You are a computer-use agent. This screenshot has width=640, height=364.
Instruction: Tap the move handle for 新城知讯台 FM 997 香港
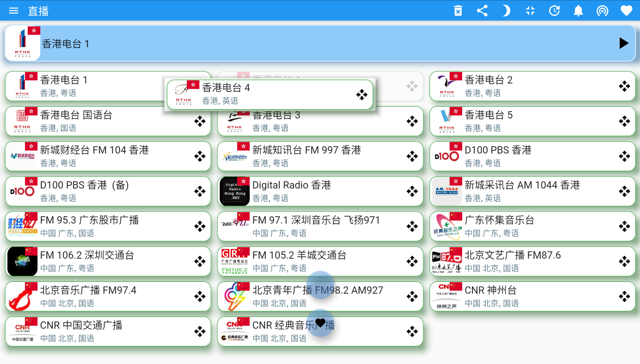coord(412,156)
